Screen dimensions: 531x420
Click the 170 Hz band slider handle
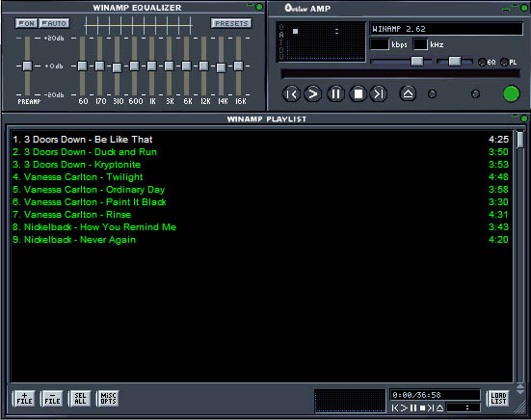point(99,66)
